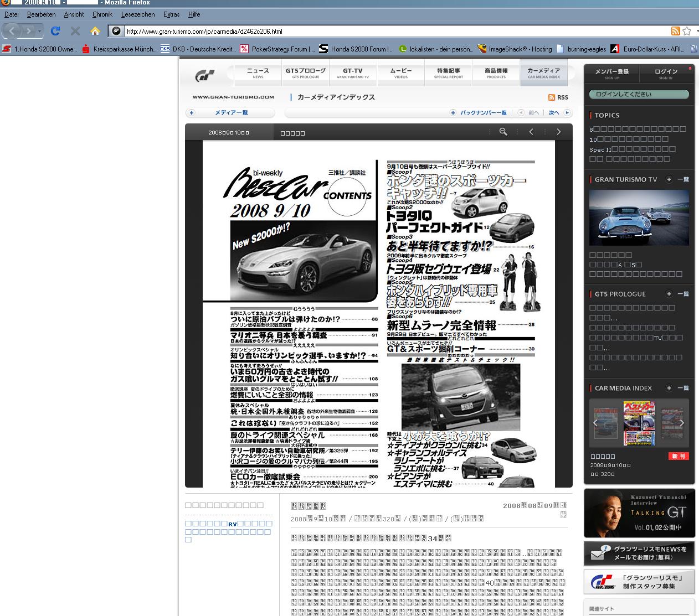The height and width of the screenshot is (616, 699).
Task: Go to previous page arrow in magazine viewer
Action: point(531,132)
